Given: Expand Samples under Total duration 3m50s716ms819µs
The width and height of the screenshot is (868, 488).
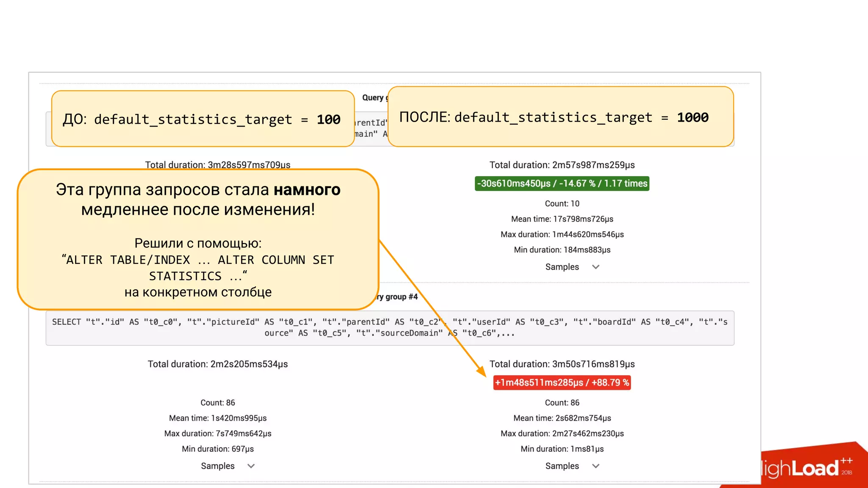Looking at the screenshot, I should [x=572, y=466].
